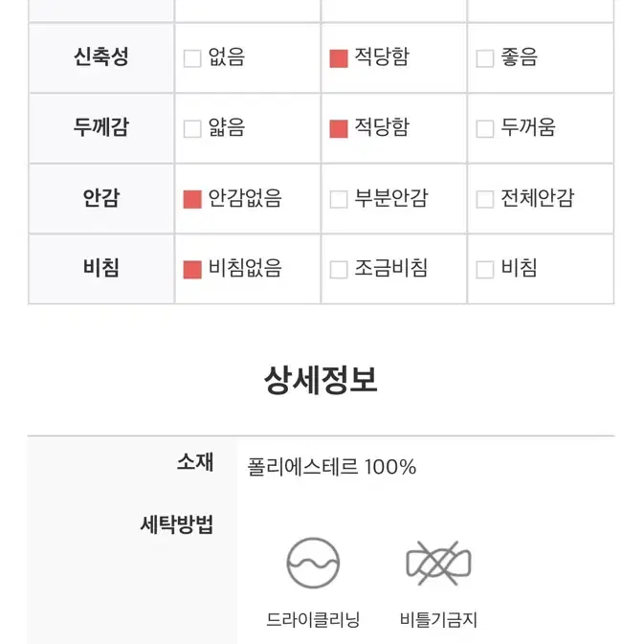Click the 세탁방법 row label
Screen dimensions: 644x644
pos(177,524)
